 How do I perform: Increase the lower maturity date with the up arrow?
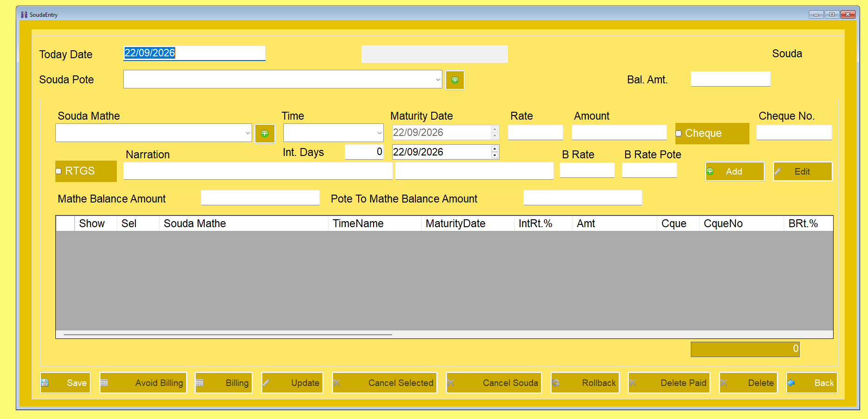[495, 149]
